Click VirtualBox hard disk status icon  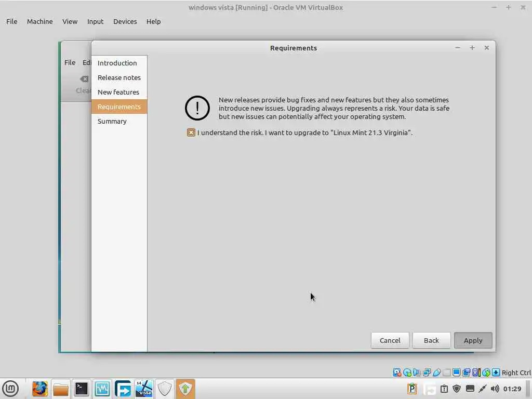pos(397,373)
